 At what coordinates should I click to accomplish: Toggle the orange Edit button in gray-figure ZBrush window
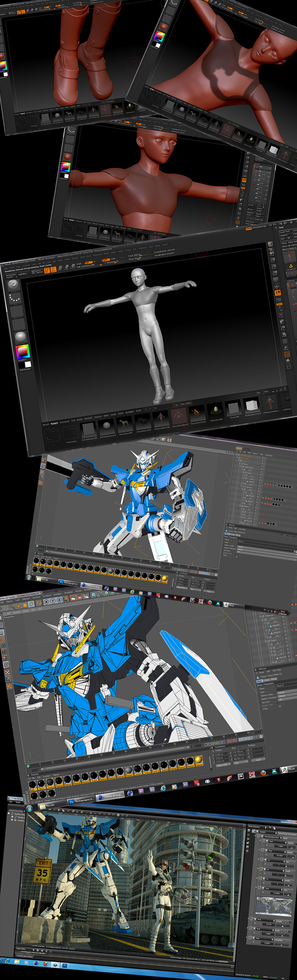pyautogui.click(x=47, y=270)
